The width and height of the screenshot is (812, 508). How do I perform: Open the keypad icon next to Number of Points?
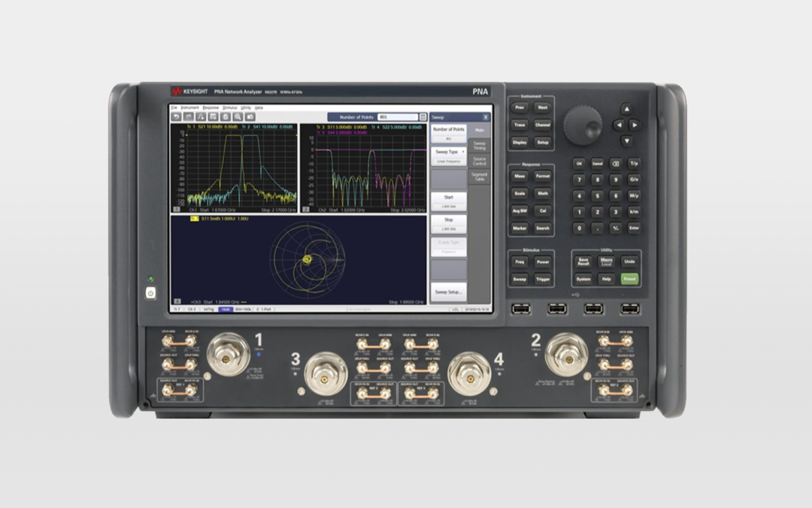(x=423, y=117)
